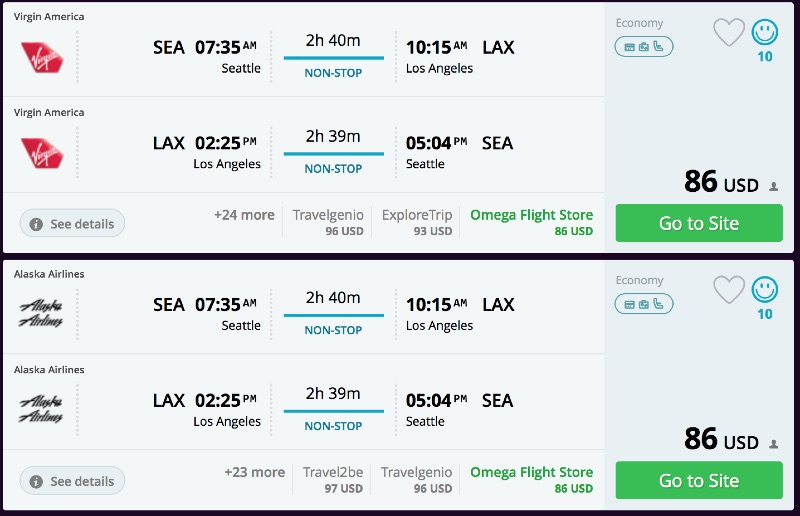Show the +23 more booking offers
The width and height of the screenshot is (800, 516).
(x=254, y=472)
